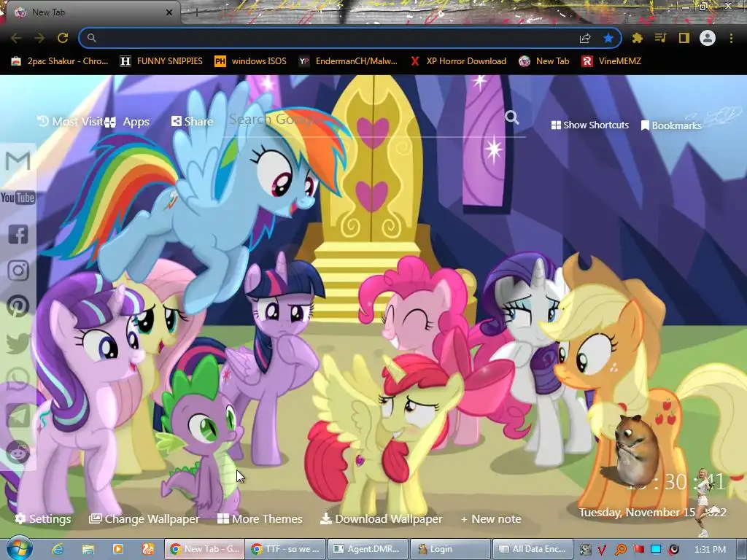Launch Internet Explorer from taskbar

point(58,549)
